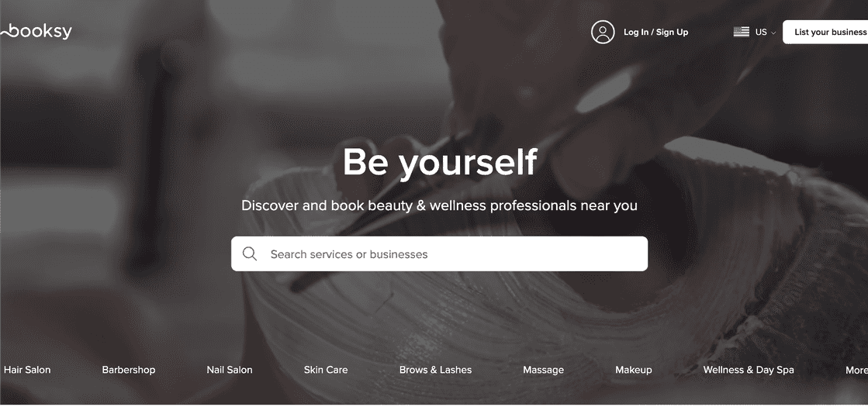The height and width of the screenshot is (407, 868).
Task: Choose the Makeup category
Action: click(x=633, y=370)
